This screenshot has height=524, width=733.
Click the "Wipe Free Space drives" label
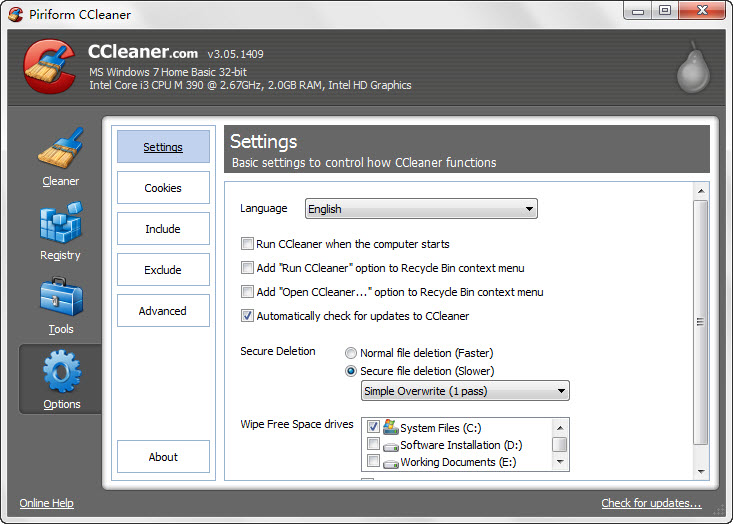click(x=297, y=424)
